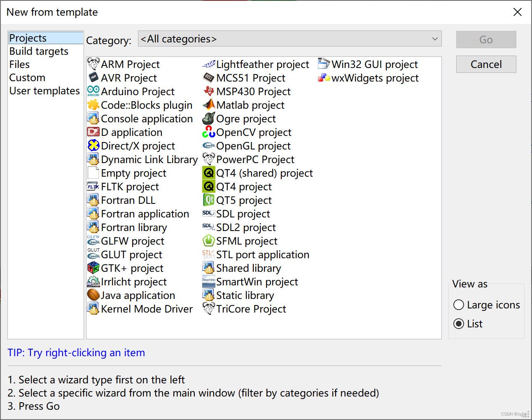The height and width of the screenshot is (420, 532).
Task: Select the Kernel Mode Driver icon
Action: click(x=93, y=308)
